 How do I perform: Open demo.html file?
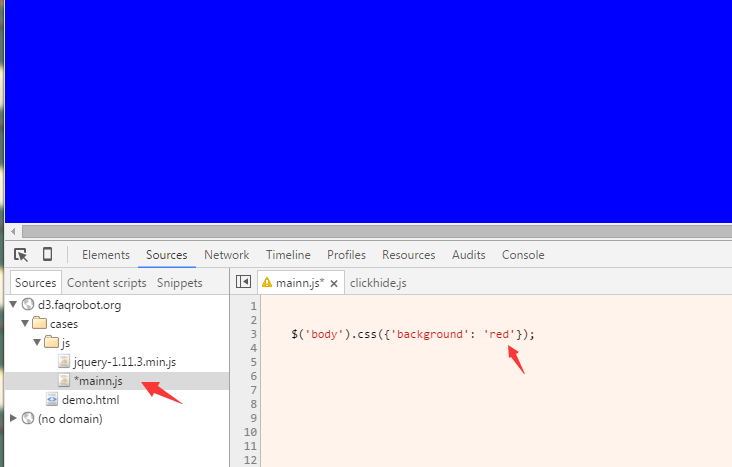point(91,400)
